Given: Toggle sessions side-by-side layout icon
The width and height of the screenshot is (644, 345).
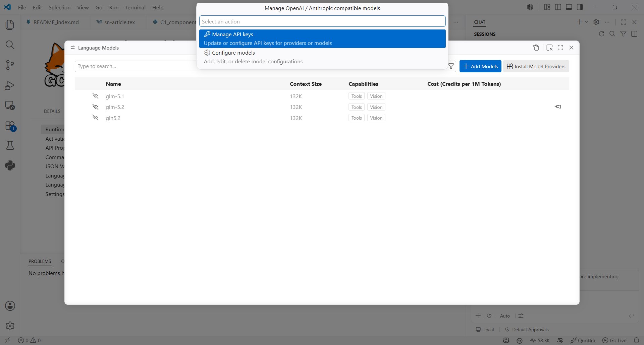Looking at the screenshot, I should pyautogui.click(x=634, y=34).
